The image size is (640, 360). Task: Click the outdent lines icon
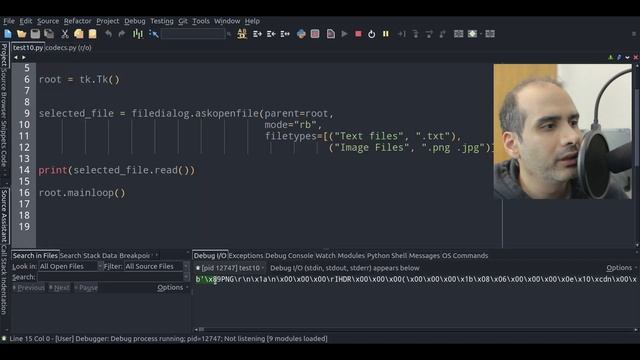[x=271, y=34]
